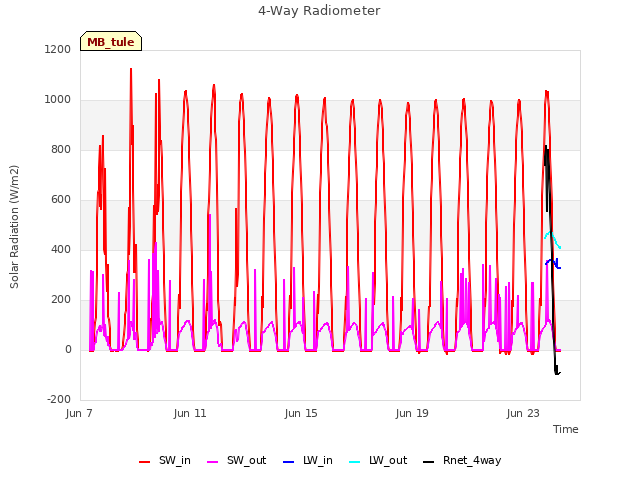This screenshot has height=480, width=640.
Task: Click the Jun 7 x-axis tick label
Action: click(79, 413)
